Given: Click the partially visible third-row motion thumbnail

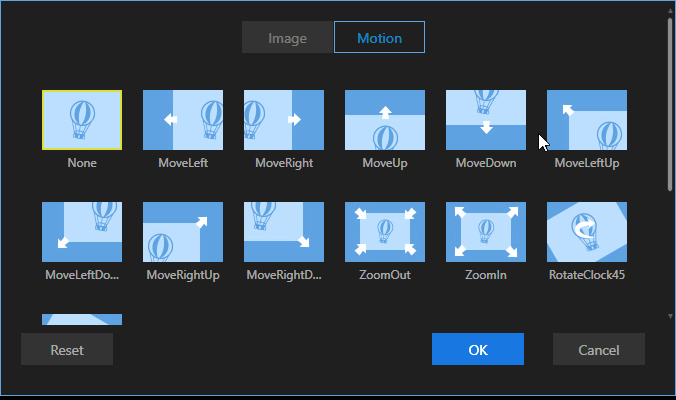Looking at the screenshot, I should click(82, 319).
